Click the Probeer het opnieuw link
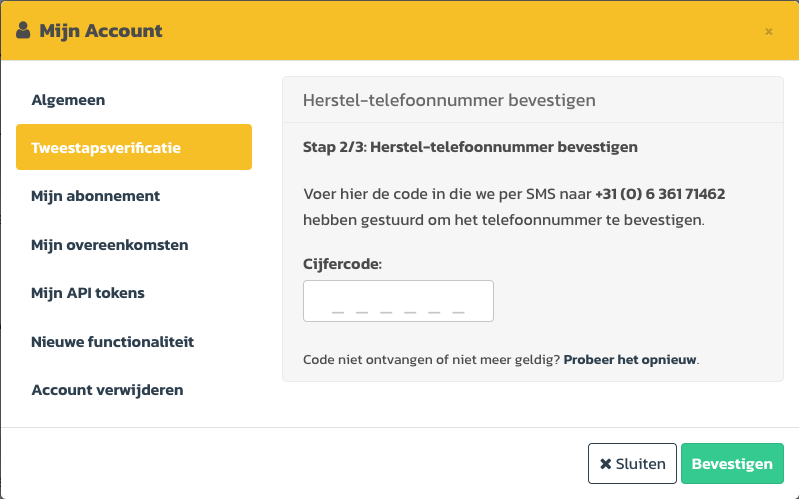 pos(630,360)
